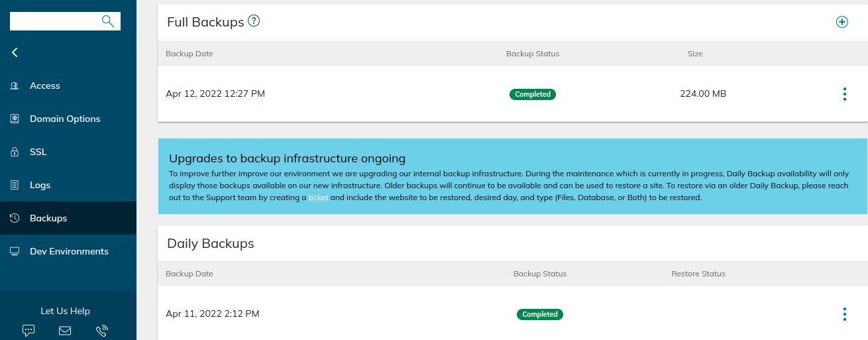The height and width of the screenshot is (340, 868).
Task: Open actions menu for Apr 12 backup
Action: tap(844, 94)
